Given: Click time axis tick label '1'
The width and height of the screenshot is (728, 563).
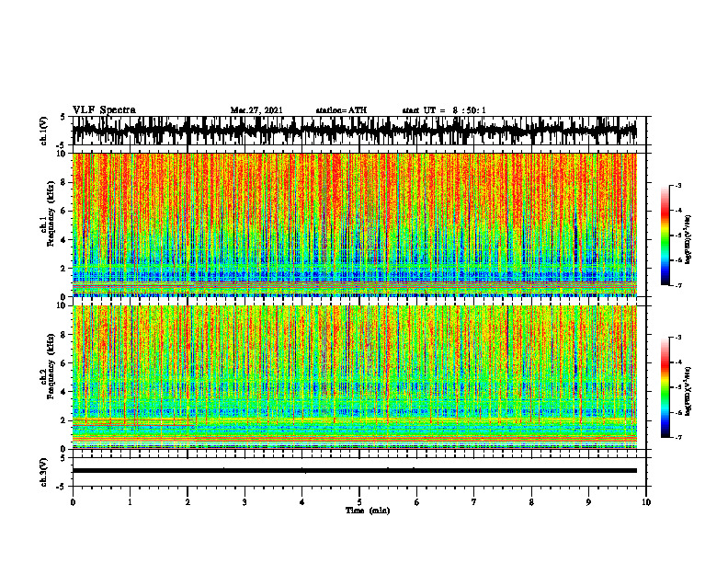Looking at the screenshot, I should (130, 502).
